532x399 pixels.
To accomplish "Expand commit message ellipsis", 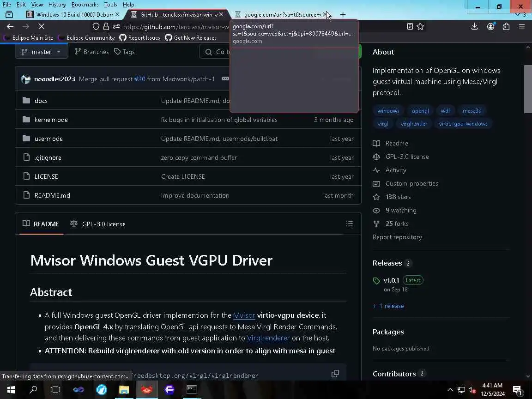I will pyautogui.click(x=225, y=79).
